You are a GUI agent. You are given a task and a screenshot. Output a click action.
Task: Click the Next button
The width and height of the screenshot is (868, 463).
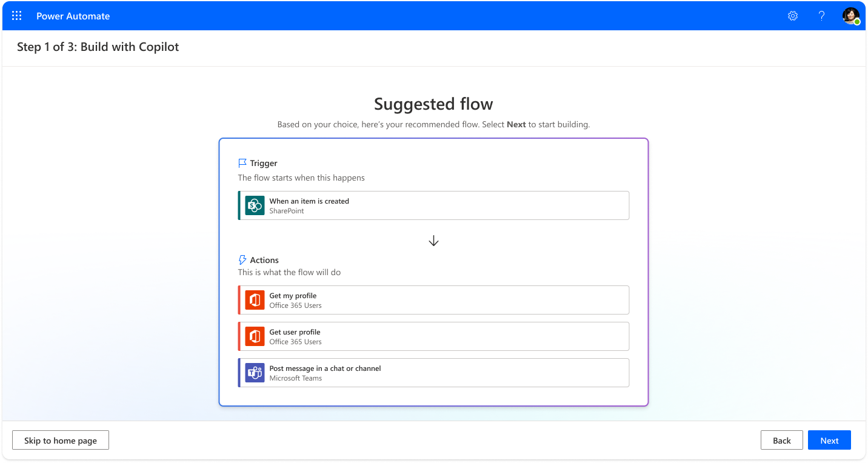click(x=829, y=441)
